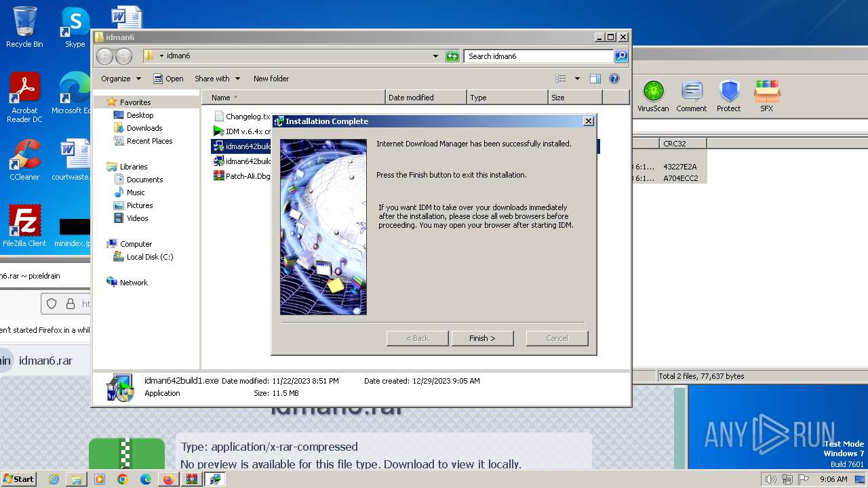
Task: Select Network in the navigation pane
Action: click(134, 283)
